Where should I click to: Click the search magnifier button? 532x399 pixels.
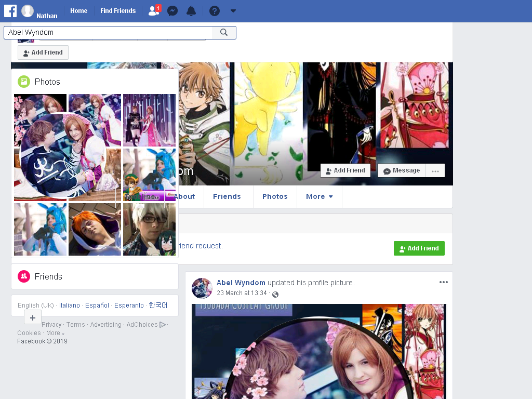point(223,33)
